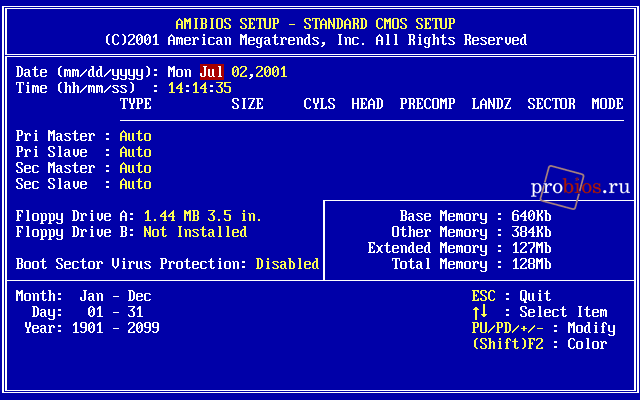Select the year value 2001 in the date
This screenshot has height=400, width=640.
click(271, 72)
